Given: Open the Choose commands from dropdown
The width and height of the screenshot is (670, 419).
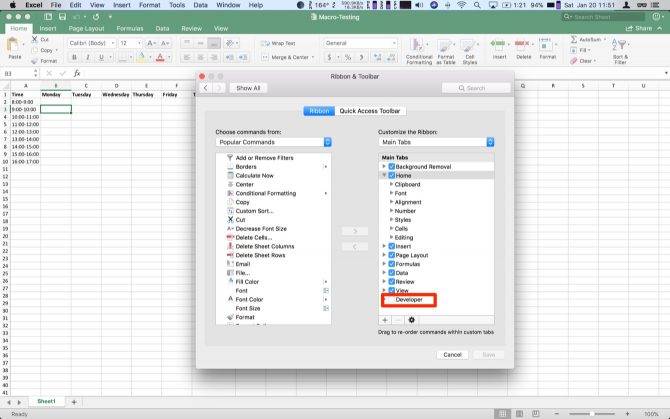Looking at the screenshot, I should point(273,142).
